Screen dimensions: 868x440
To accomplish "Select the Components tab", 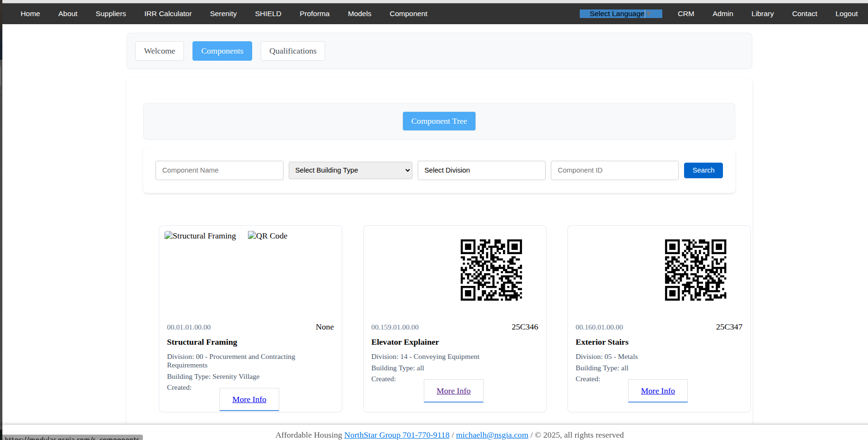I will [222, 51].
